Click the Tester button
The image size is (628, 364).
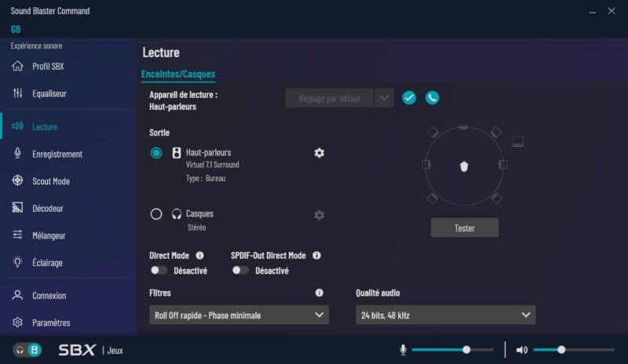[x=465, y=227]
